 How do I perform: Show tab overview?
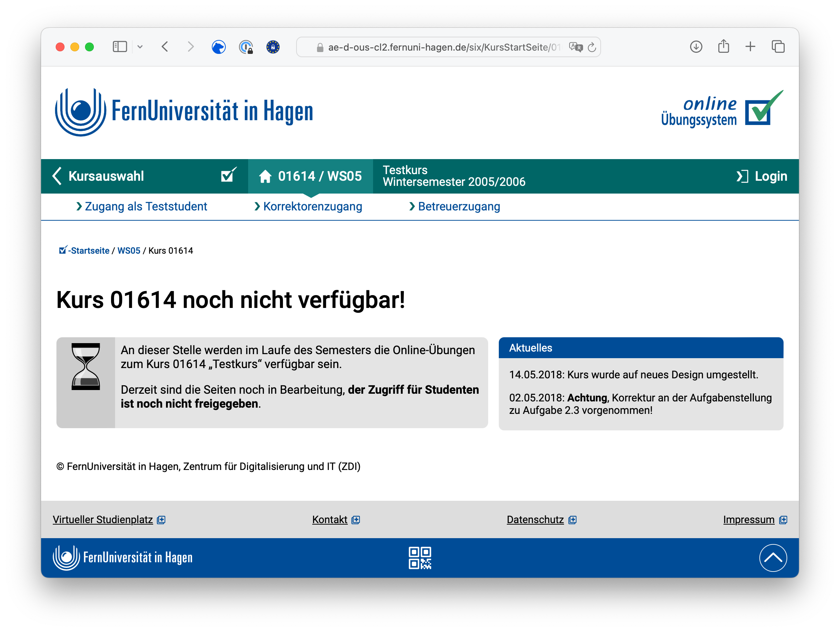(x=778, y=47)
